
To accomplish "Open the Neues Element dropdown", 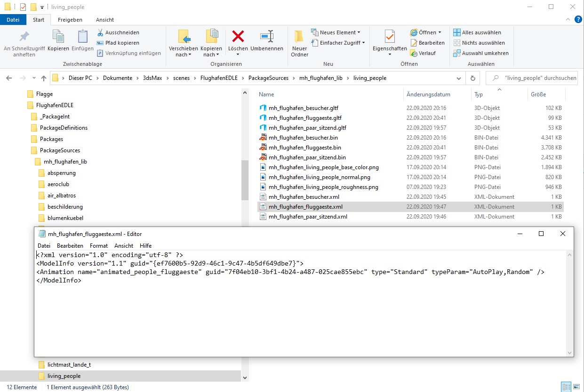I will 336,32.
